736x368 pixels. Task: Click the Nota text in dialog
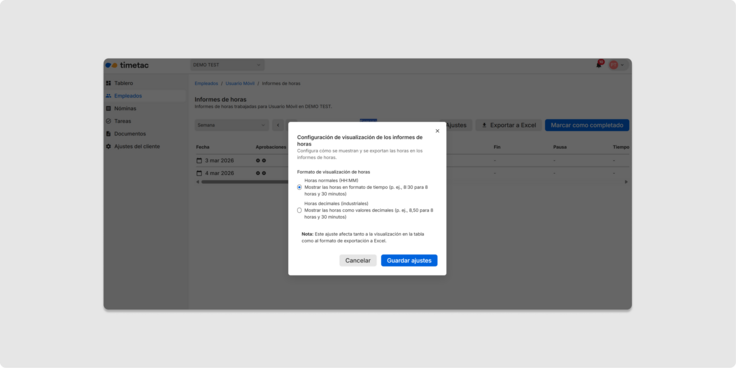363,237
